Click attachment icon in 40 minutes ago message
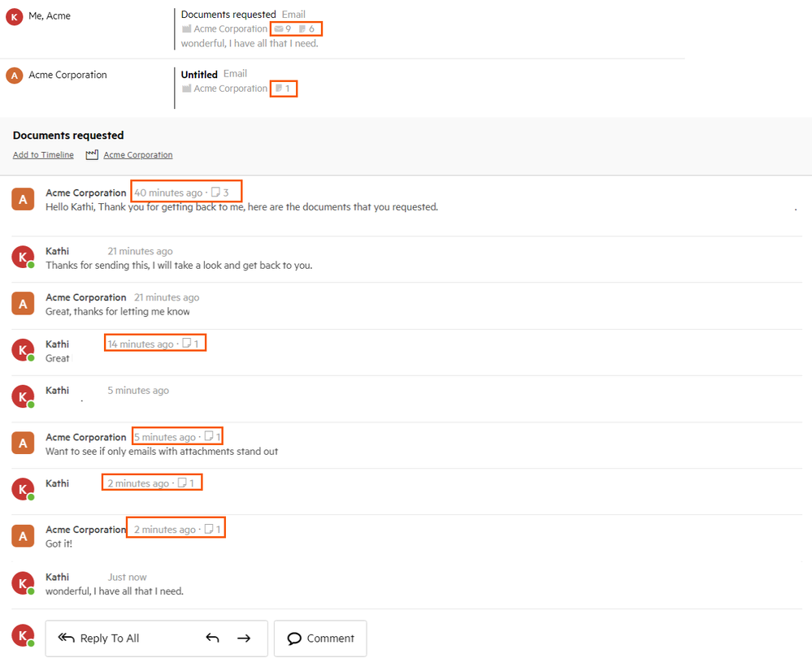 point(215,193)
